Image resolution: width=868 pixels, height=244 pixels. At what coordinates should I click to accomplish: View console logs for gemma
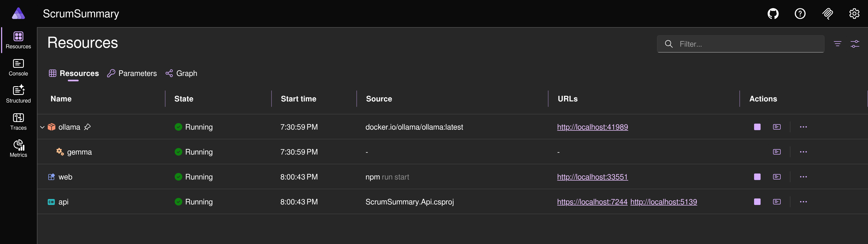pos(776,152)
